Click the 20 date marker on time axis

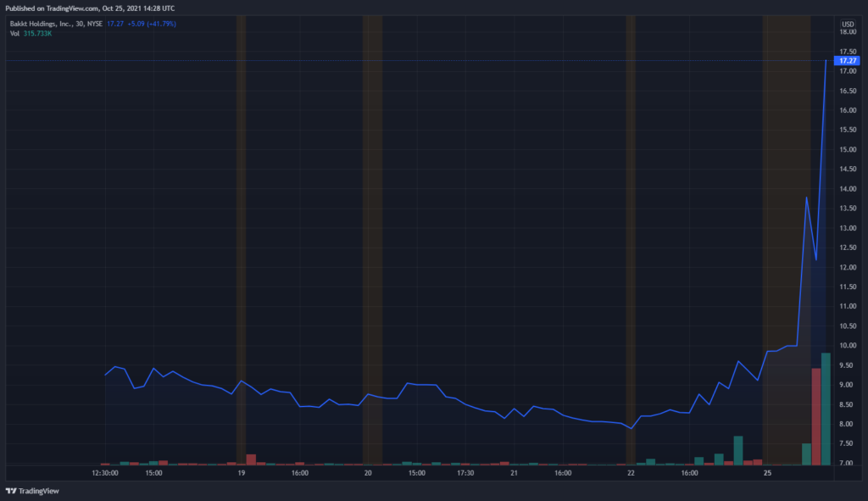(368, 473)
